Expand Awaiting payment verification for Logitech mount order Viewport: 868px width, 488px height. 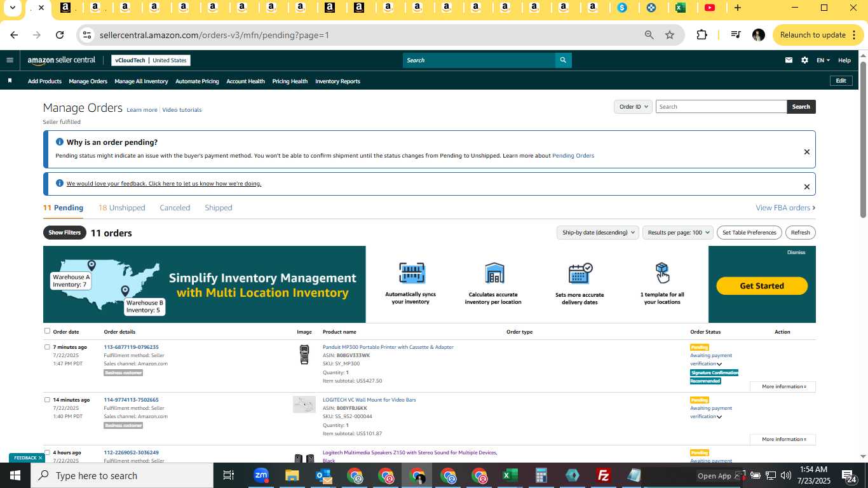719,417
